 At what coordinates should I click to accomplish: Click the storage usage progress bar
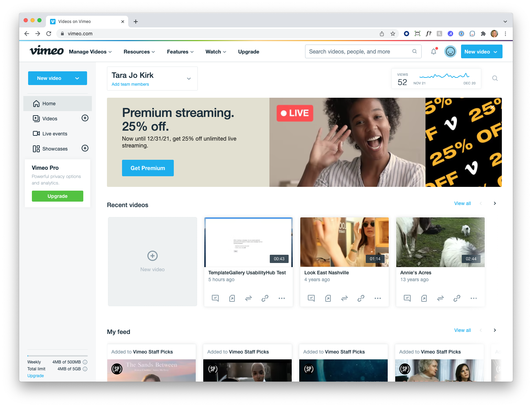[58, 356]
